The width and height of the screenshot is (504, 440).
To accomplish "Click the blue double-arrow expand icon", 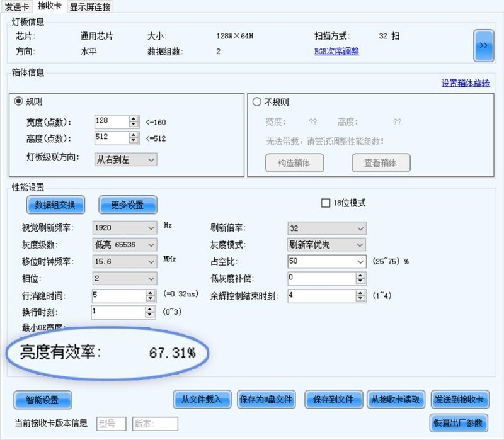I will pos(483,45).
